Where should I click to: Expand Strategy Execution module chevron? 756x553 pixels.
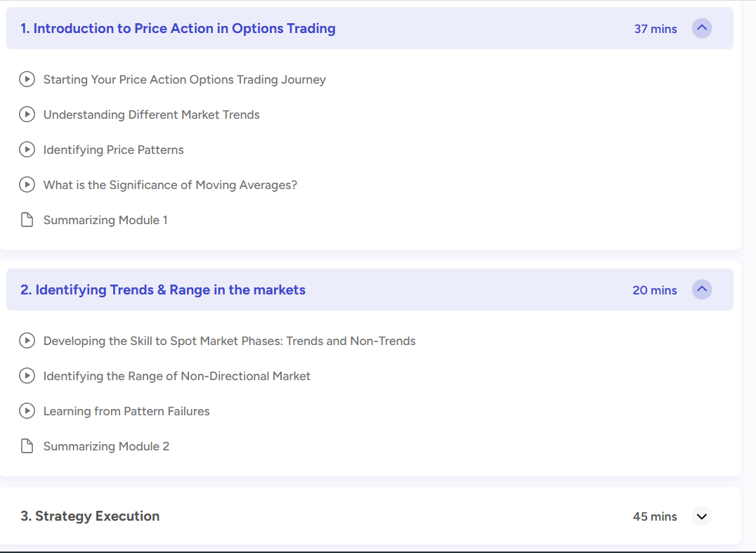701,516
